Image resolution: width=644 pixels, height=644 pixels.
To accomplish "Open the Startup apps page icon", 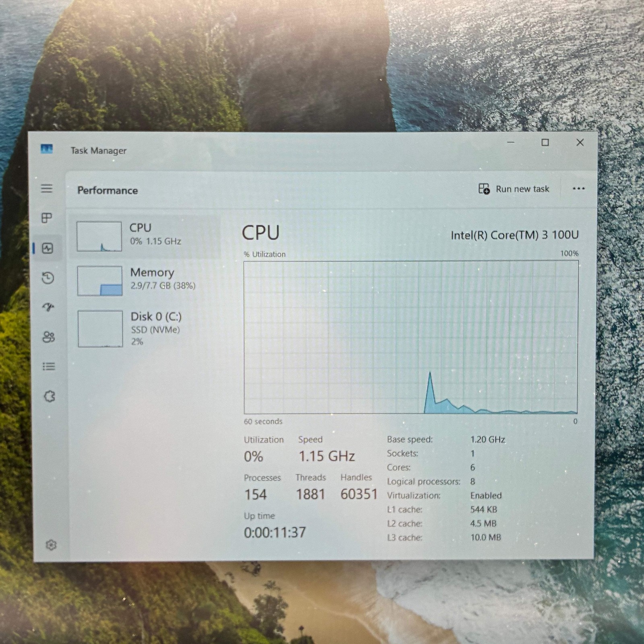I will click(48, 308).
